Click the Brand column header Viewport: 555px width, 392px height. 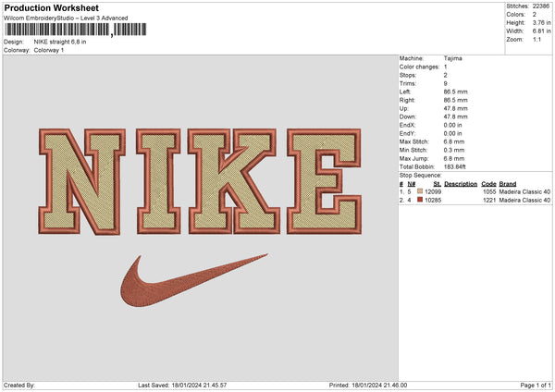[508, 184]
